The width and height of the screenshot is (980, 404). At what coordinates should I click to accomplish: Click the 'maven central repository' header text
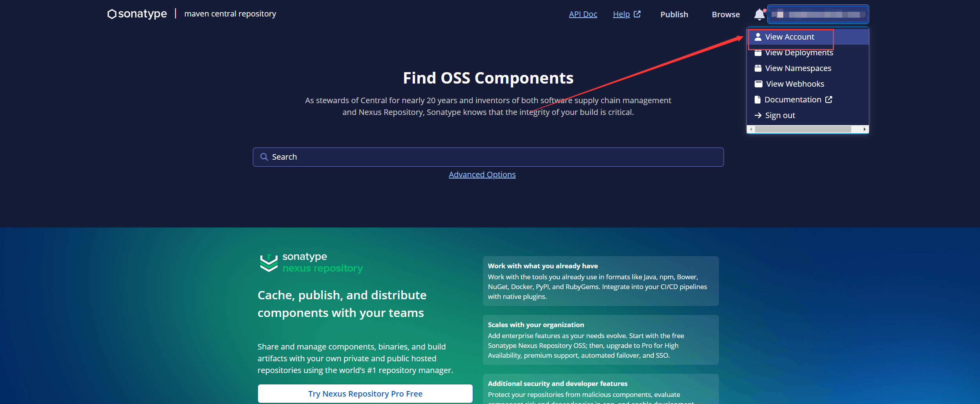pos(230,14)
